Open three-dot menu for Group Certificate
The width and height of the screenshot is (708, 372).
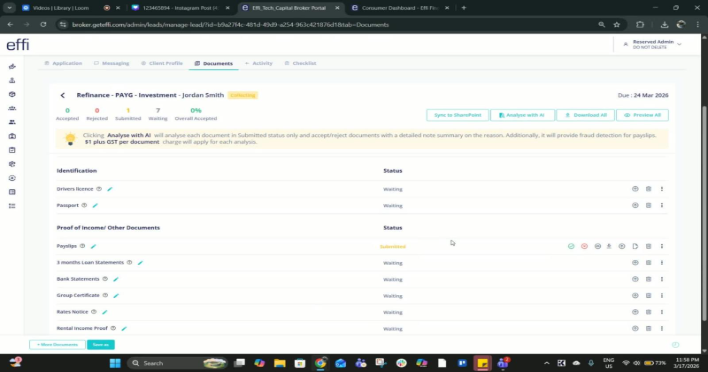(x=662, y=296)
